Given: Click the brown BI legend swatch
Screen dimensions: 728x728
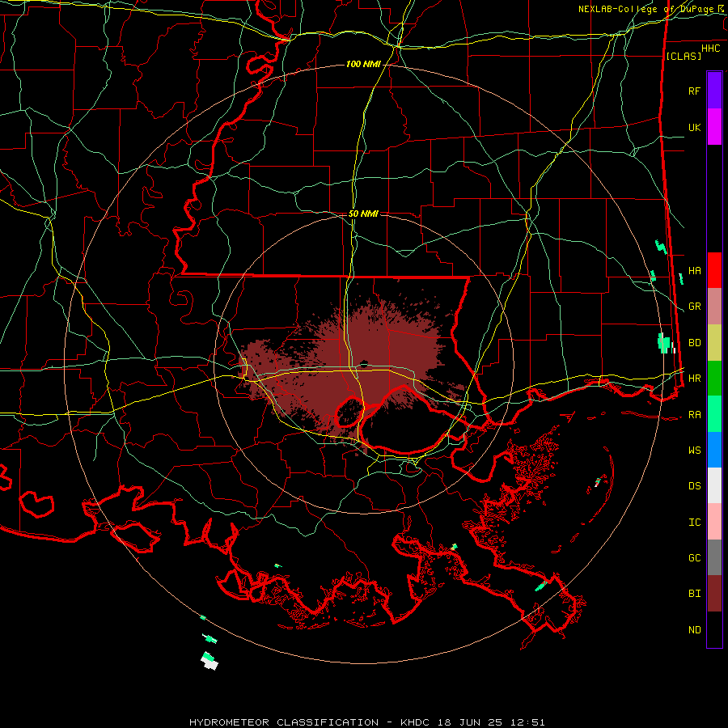Looking at the screenshot, I should click(714, 594).
